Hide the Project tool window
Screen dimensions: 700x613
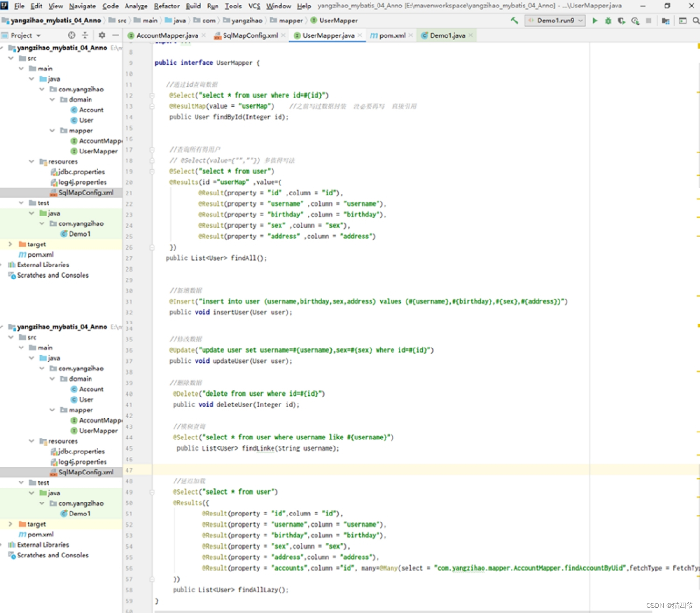click(115, 35)
